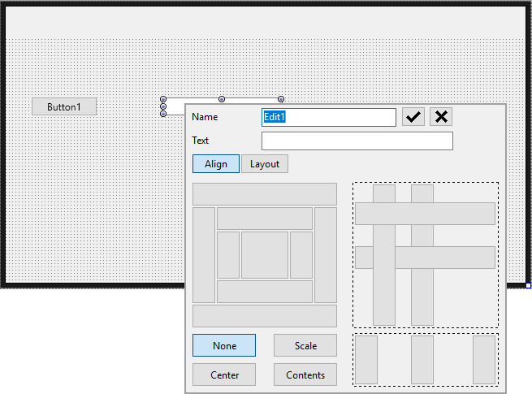This screenshot has height=394, width=532.
Task: Grab the top-left selection handle of Edit1
Action: (x=163, y=99)
